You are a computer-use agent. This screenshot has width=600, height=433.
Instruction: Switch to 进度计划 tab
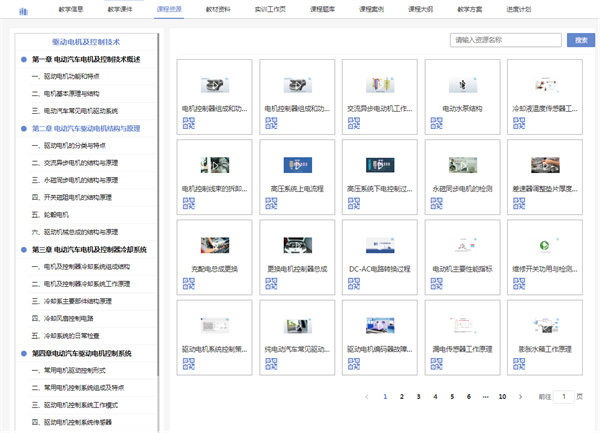[x=519, y=9]
